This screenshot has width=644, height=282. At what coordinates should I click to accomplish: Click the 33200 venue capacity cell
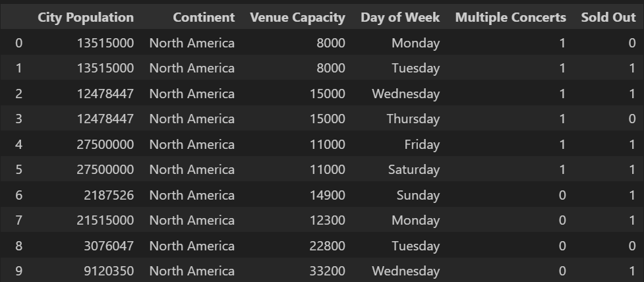pos(328,271)
